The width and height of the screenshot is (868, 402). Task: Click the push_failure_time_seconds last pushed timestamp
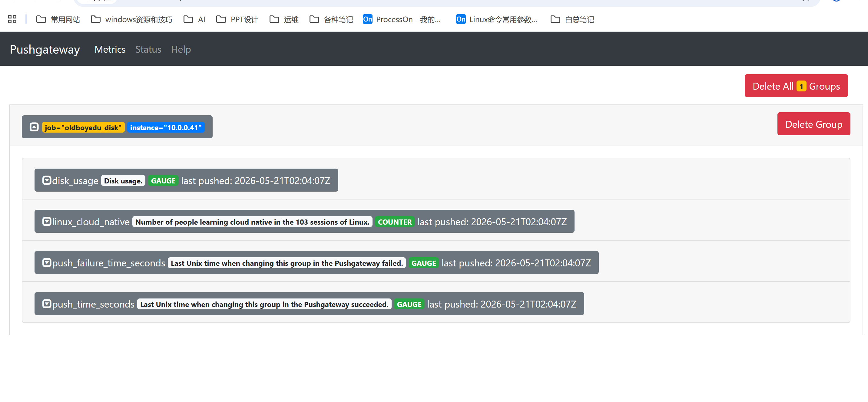pyautogui.click(x=516, y=263)
